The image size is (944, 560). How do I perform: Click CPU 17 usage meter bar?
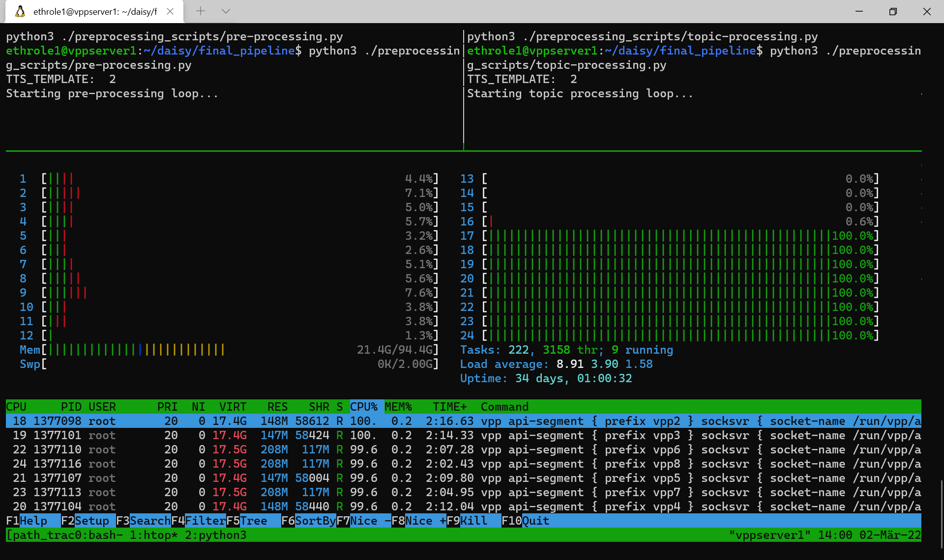(x=670, y=236)
